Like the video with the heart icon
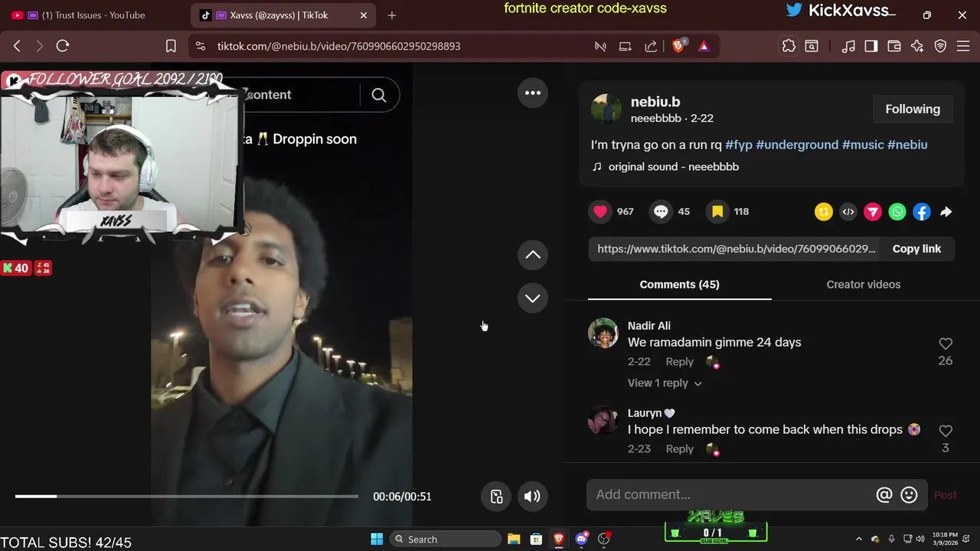This screenshot has height=551, width=980. click(x=600, y=212)
